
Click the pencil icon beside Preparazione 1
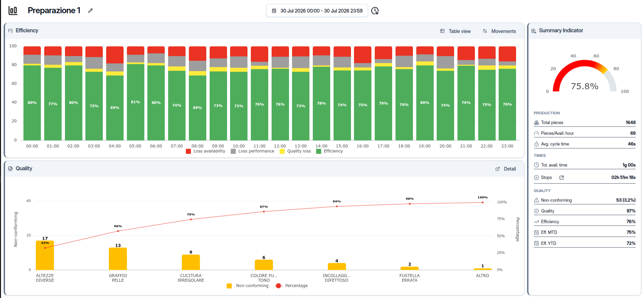90,11
